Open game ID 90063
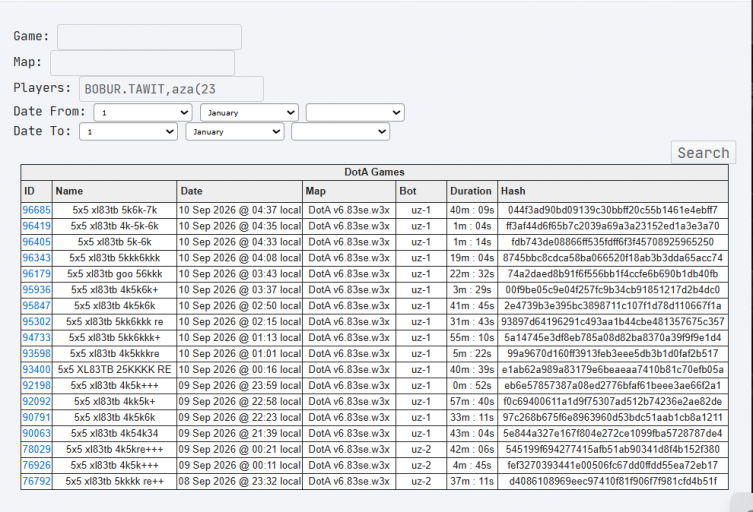This screenshot has width=753, height=512. [x=36, y=433]
